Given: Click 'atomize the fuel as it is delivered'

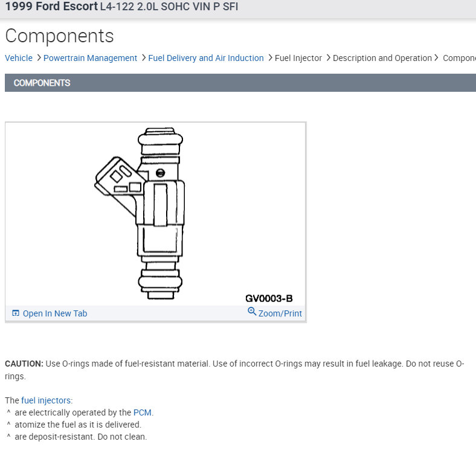Looking at the screenshot, I should point(78,425).
